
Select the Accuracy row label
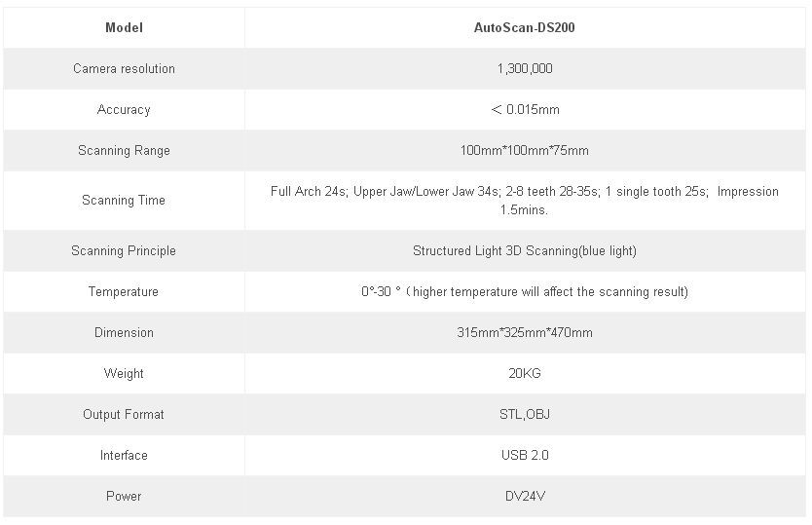pyautogui.click(x=124, y=109)
